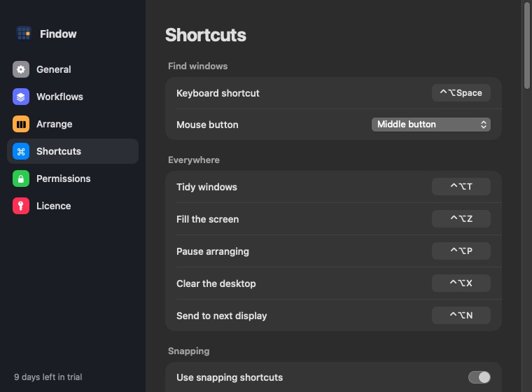Change the Tidy windows shortcut
Image resolution: width=532 pixels, height=392 pixels.
click(461, 187)
